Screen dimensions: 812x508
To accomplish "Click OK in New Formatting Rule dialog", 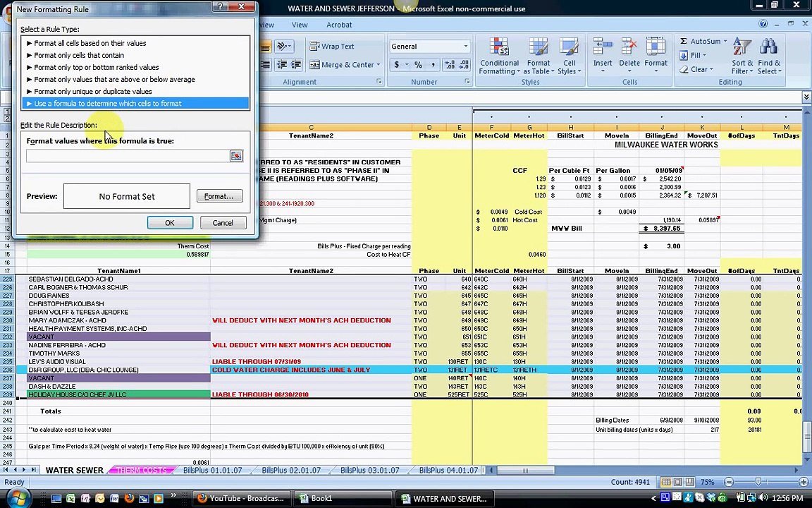I will pos(170,222).
